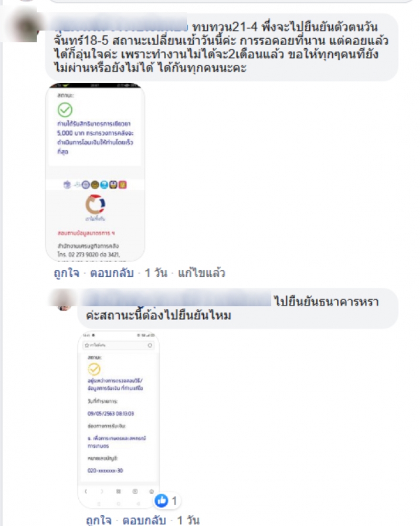Click the blue thumbs-up reaction icon
This screenshot has height=526, width=420.
pos(161,500)
